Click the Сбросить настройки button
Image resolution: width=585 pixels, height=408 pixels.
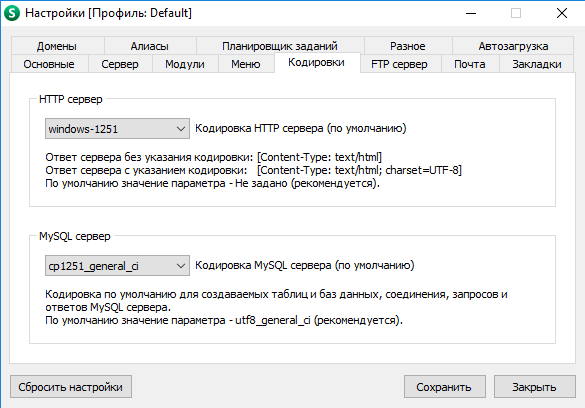(x=71, y=387)
